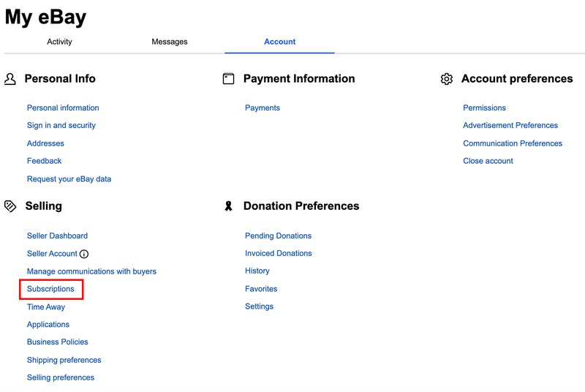
Task: Open Applications under Selling
Action: [x=48, y=325]
